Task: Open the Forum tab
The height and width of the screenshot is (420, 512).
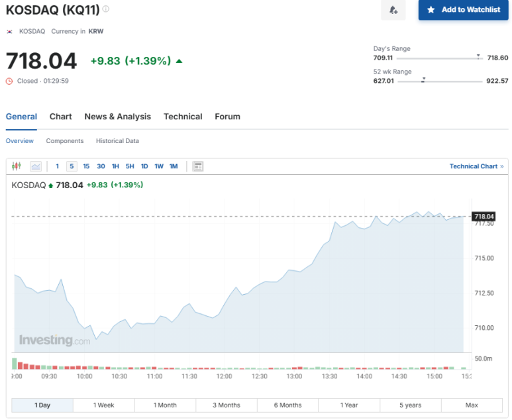Action: 227,117
